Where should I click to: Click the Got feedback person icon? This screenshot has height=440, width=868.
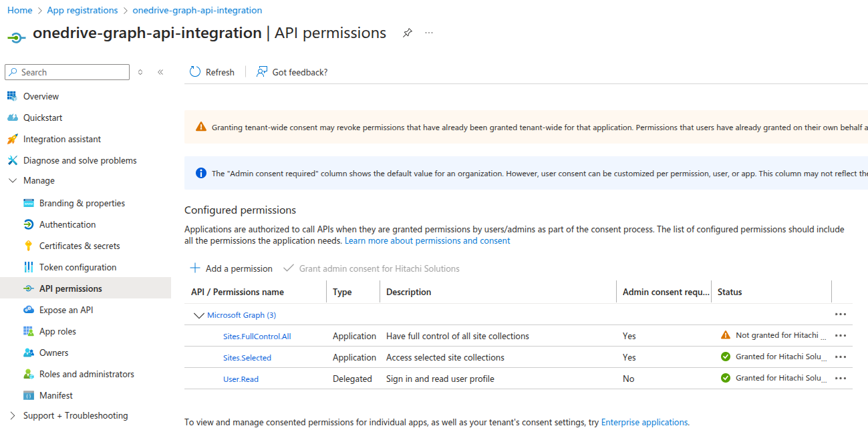(262, 71)
